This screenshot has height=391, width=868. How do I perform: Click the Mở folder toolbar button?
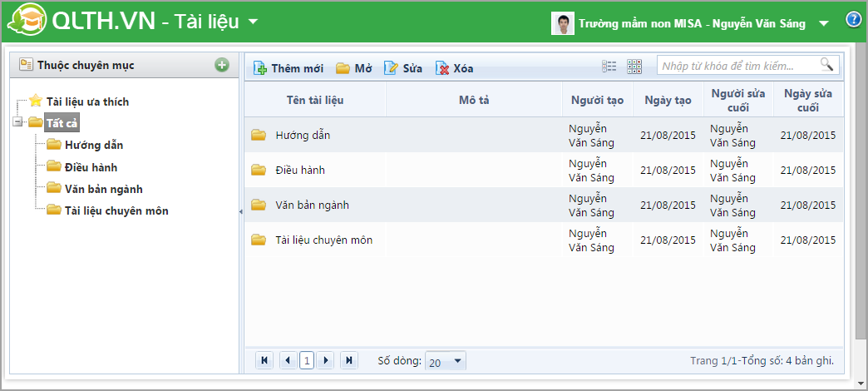point(353,68)
